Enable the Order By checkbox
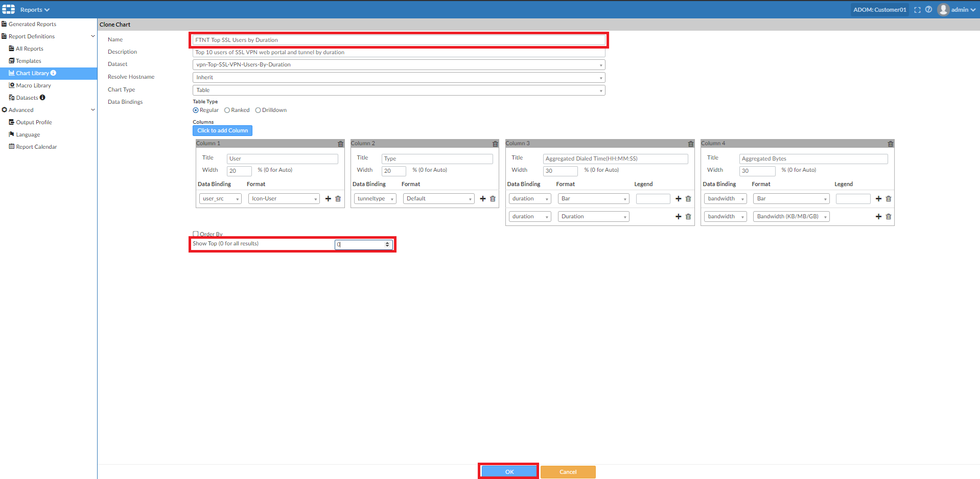Image resolution: width=980 pixels, height=479 pixels. pyautogui.click(x=196, y=234)
